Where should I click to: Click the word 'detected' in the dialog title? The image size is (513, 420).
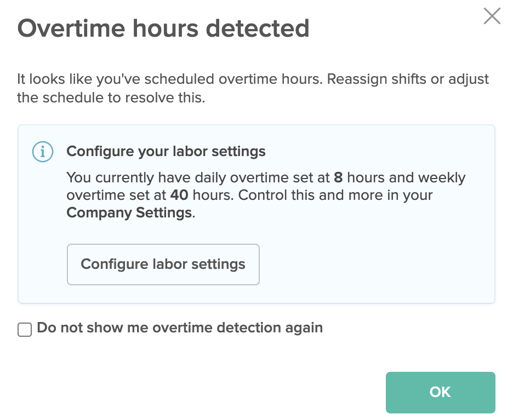[x=258, y=28]
